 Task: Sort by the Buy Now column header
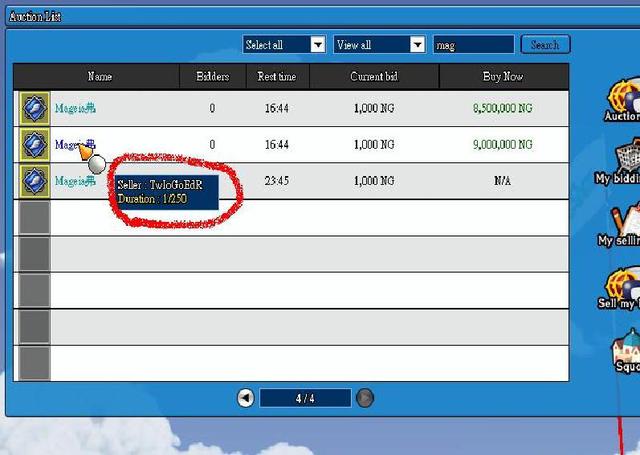point(504,77)
